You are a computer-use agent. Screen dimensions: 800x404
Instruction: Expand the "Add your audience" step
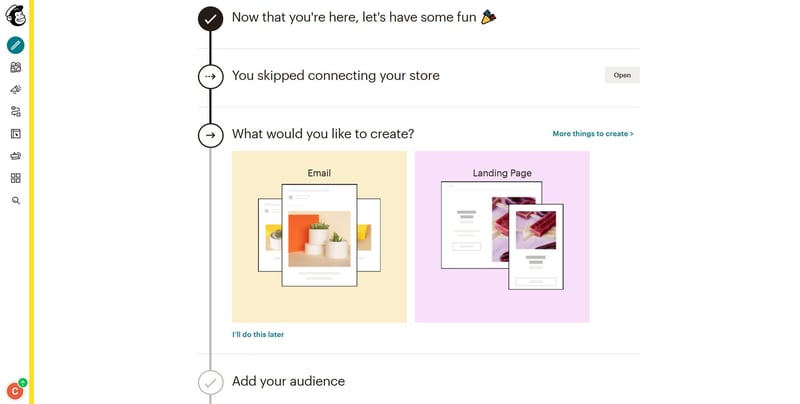tap(288, 381)
